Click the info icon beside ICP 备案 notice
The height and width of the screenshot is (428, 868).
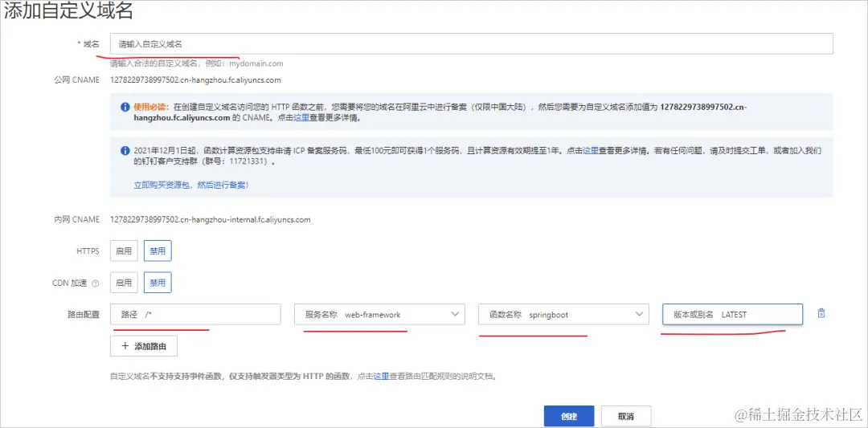click(125, 150)
